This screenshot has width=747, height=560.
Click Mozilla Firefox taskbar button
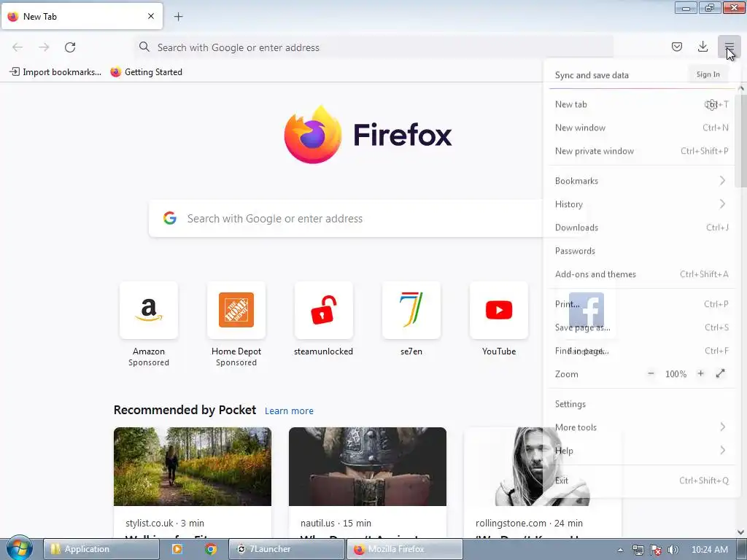pyautogui.click(x=405, y=549)
